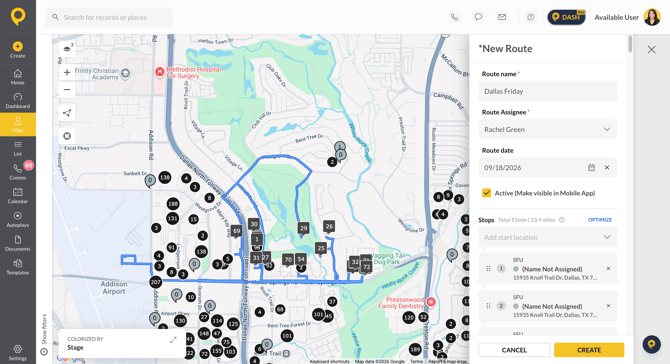Click Methodist Hospital for Surgery label
Image resolution: width=670 pixels, height=364 pixels.
pyautogui.click(x=194, y=72)
